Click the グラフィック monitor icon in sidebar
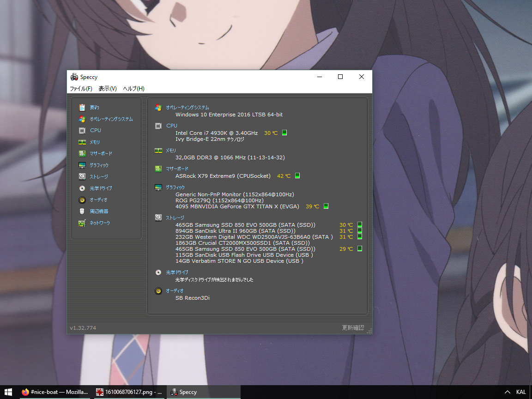 [x=82, y=165]
